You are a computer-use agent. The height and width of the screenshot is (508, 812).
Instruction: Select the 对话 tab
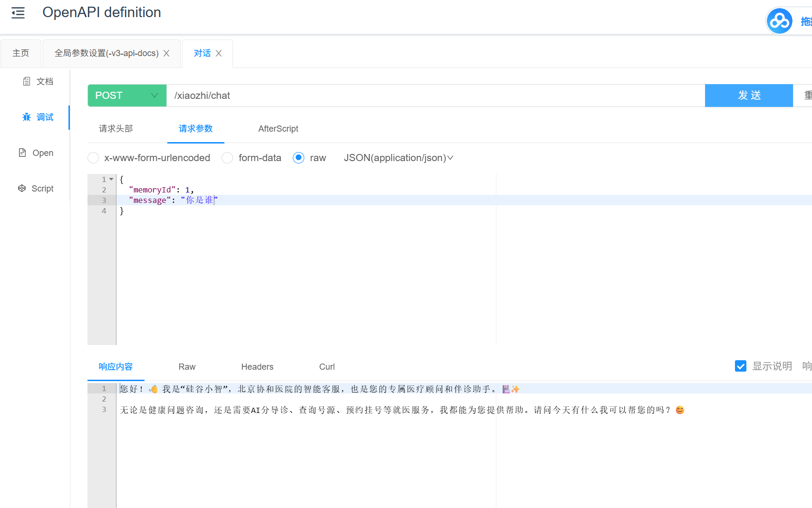point(202,53)
